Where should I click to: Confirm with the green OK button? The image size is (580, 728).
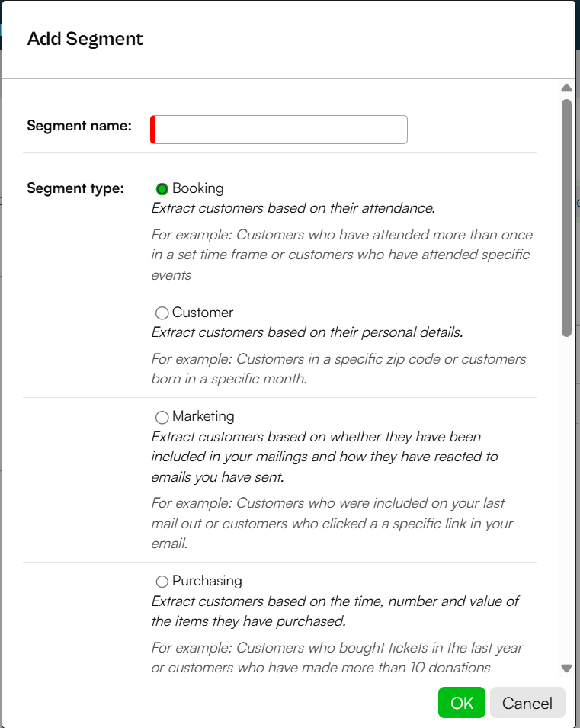click(x=462, y=703)
